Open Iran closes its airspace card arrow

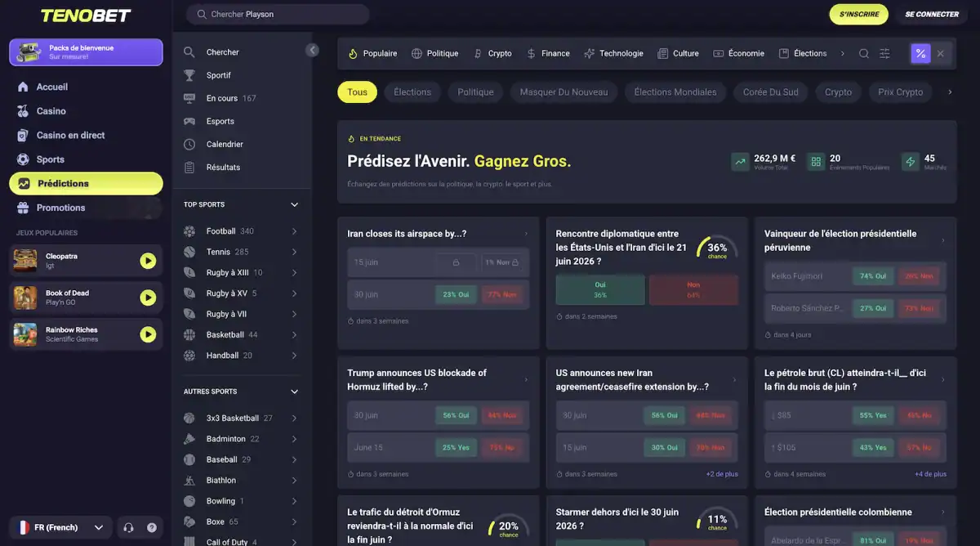click(526, 234)
